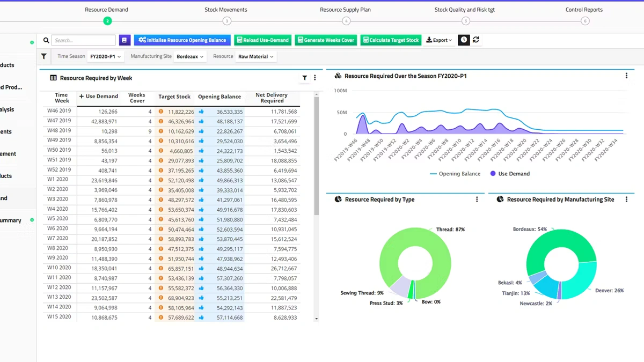Open the Export dropdown menu
Viewport: 644px width, 362px height.
(x=439, y=40)
